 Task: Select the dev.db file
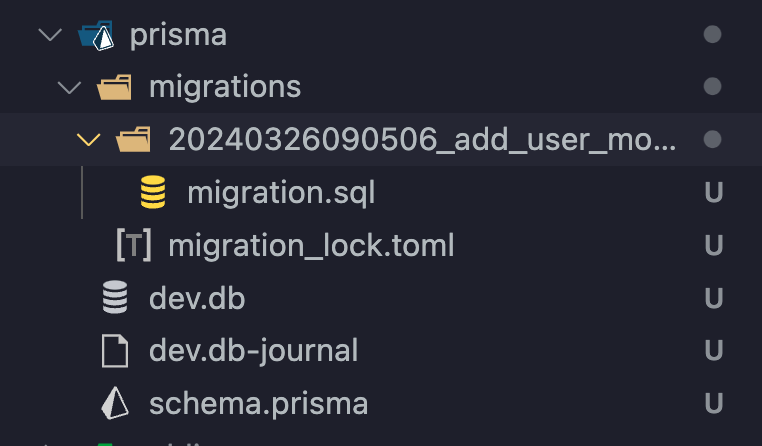pyautogui.click(x=197, y=298)
